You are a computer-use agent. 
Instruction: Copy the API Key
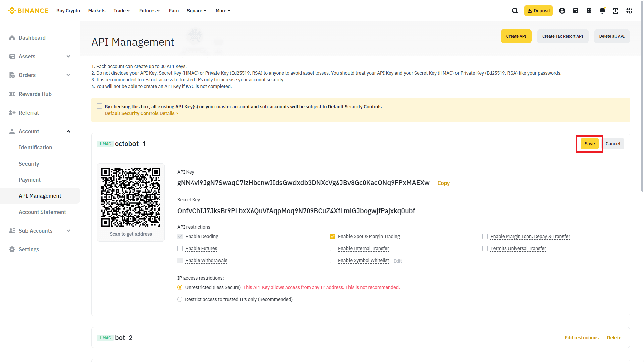click(443, 183)
